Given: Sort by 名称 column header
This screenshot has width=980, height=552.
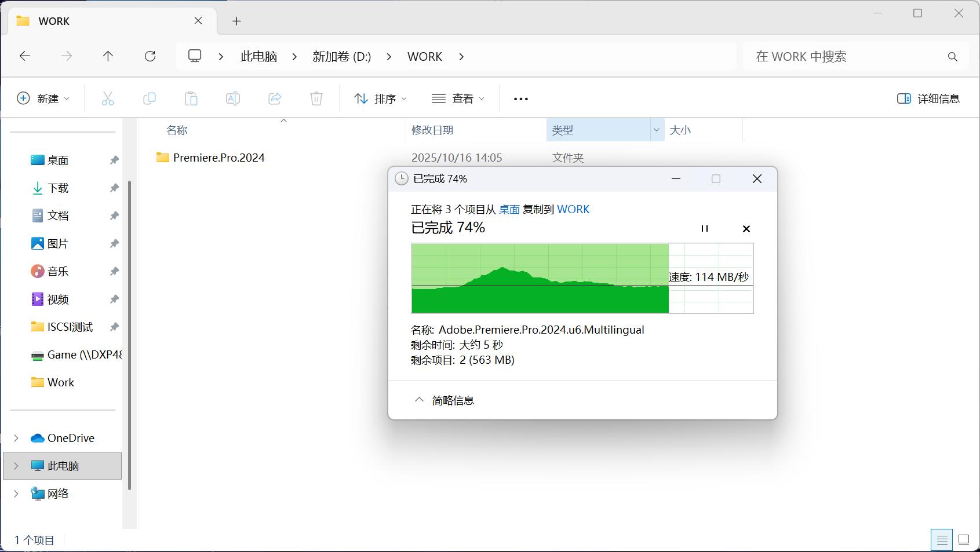Looking at the screenshot, I should [177, 130].
